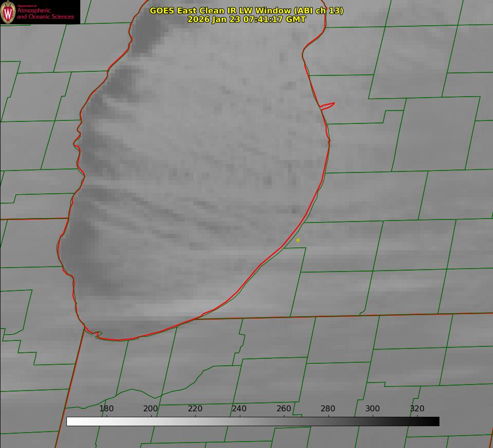Click the 320 label on the colorbar
This screenshot has height=448, width=493.
417,409
